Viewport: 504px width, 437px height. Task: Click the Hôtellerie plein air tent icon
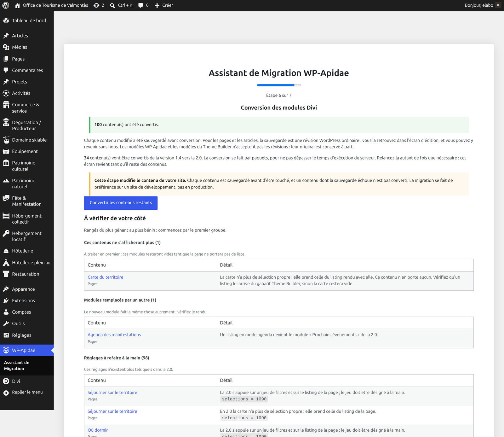coord(6,263)
